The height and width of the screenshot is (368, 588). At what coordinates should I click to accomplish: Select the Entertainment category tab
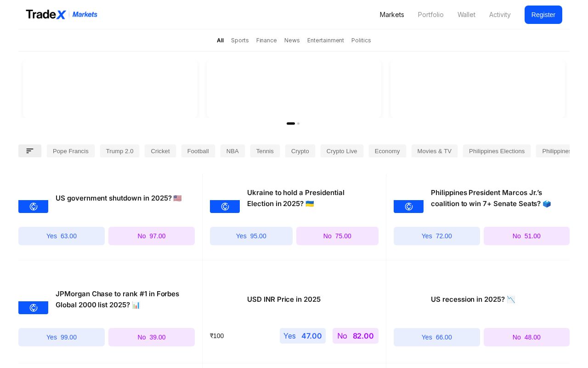click(326, 40)
